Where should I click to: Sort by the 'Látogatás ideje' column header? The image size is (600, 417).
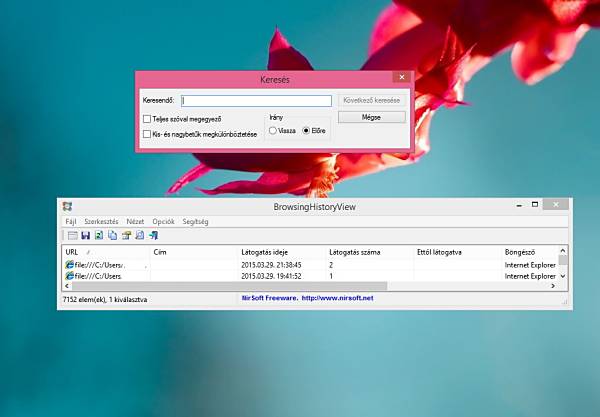click(282, 252)
